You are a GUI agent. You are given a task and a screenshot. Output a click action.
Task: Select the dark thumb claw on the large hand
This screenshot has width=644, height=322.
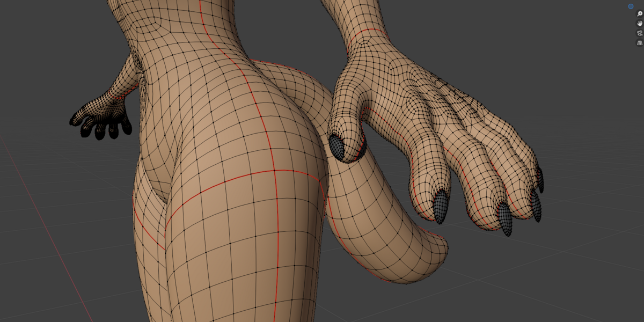pos(337,147)
